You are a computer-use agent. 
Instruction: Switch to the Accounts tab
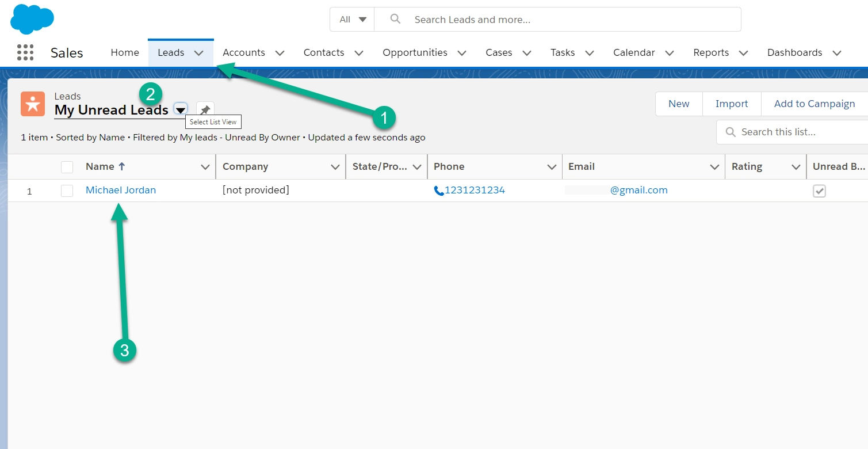[244, 52]
